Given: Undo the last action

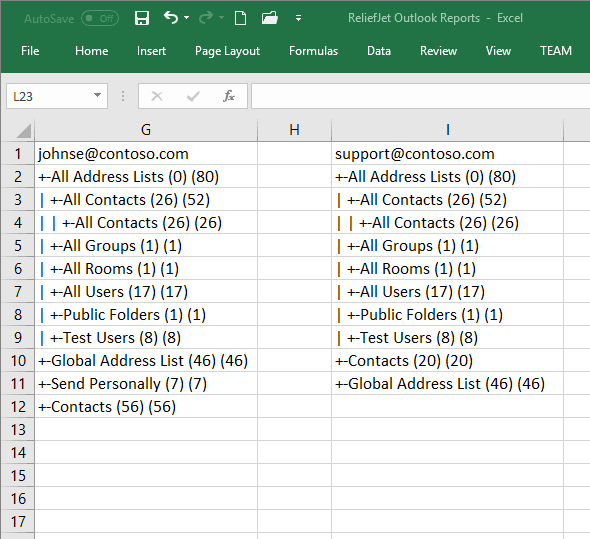Looking at the screenshot, I should click(171, 18).
